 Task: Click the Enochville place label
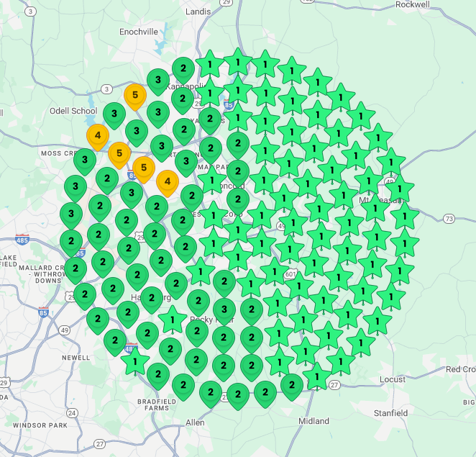[139, 33]
